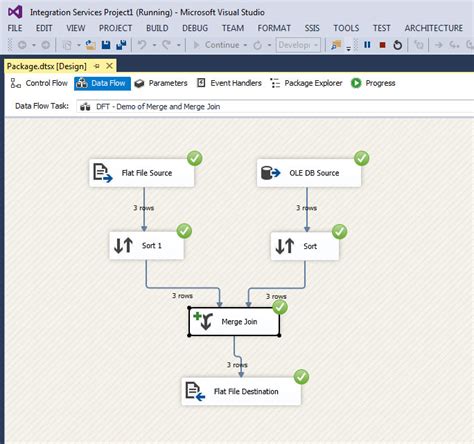
Task: Click the OLE DB Source database icon
Action: 270,173
